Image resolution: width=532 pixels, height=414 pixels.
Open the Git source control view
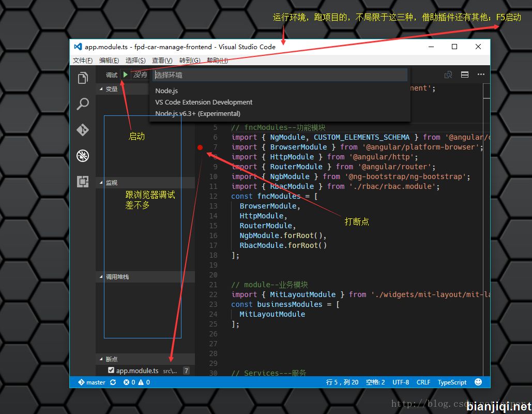pyautogui.click(x=83, y=130)
